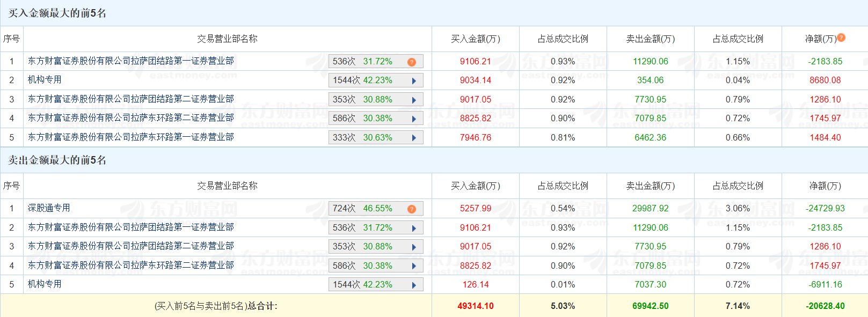Expand 353次 30.88% arrow in the buy table
Screen dimensions: 868x317
(x=414, y=100)
